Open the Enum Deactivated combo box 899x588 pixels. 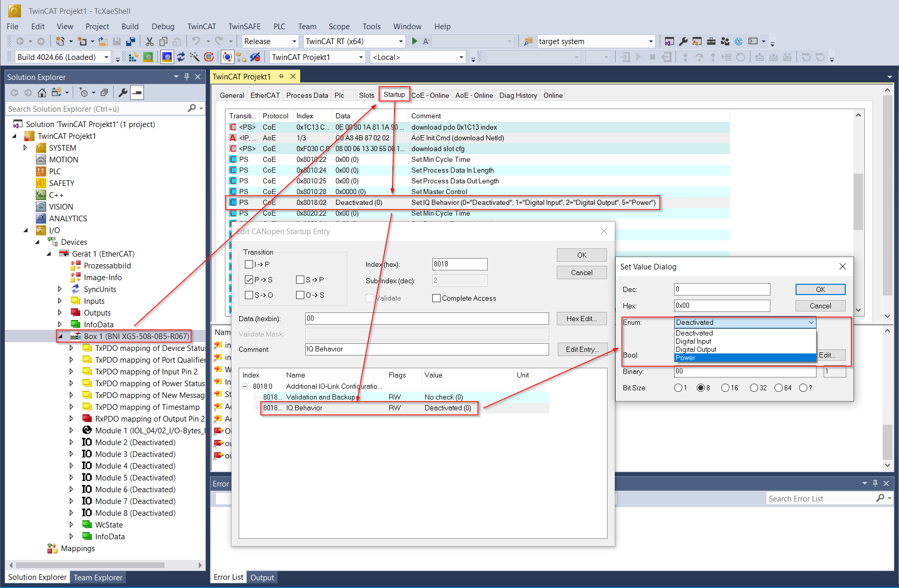pyautogui.click(x=745, y=322)
